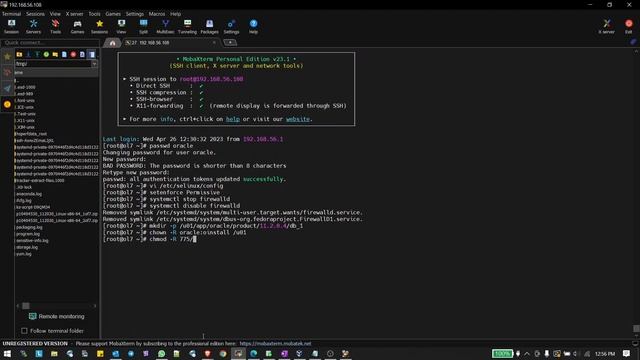Select the anaconda.log file
The height and width of the screenshot is (360, 640).
pos(29,194)
